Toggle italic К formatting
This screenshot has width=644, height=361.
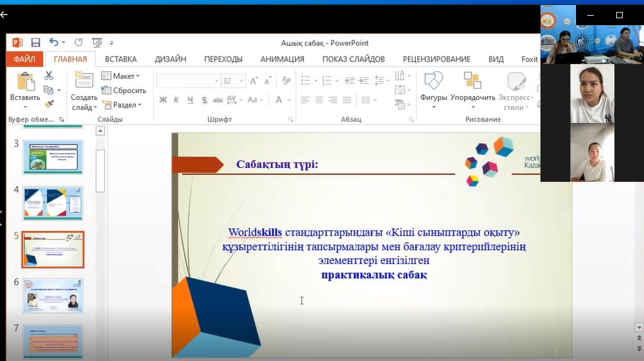click(x=176, y=99)
